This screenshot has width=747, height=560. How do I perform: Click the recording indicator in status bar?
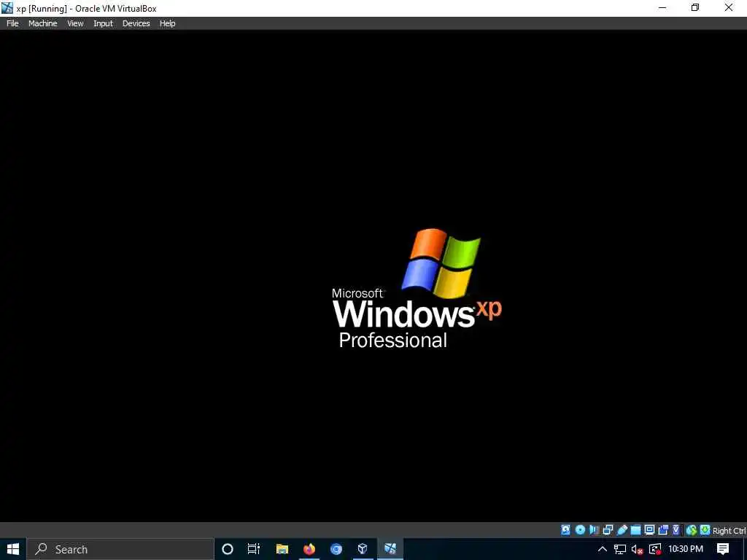pyautogui.click(x=663, y=529)
